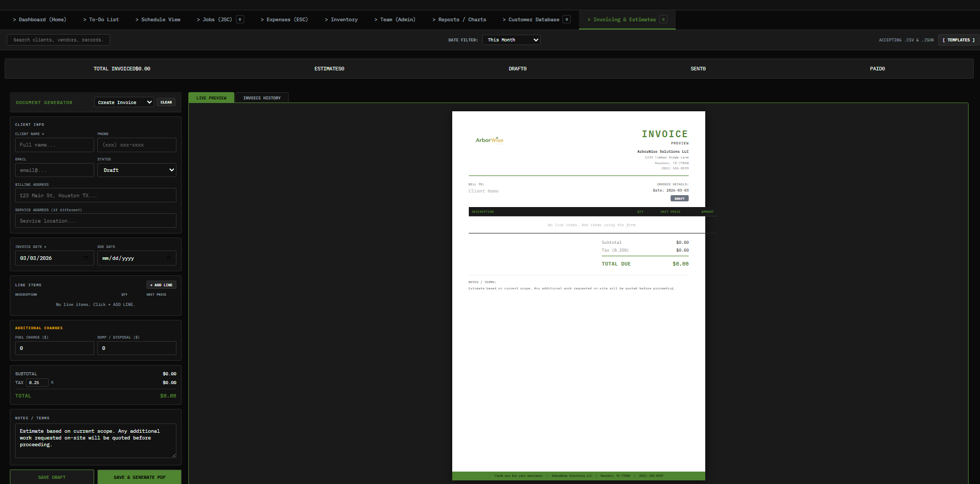Switch to the INVOICE HISTORY tab
Image resolution: width=980 pixels, height=484 pixels.
262,97
